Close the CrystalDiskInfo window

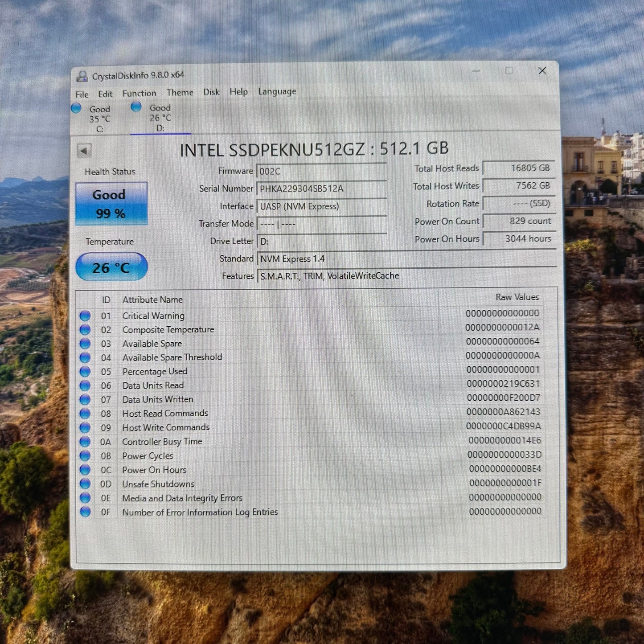[x=542, y=71]
